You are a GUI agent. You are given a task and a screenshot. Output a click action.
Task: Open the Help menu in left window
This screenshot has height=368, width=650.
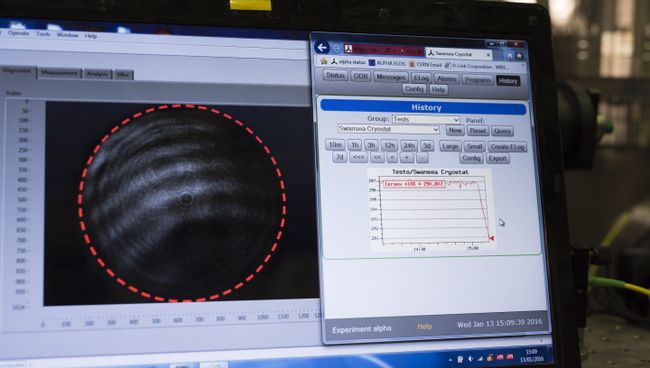(x=91, y=36)
